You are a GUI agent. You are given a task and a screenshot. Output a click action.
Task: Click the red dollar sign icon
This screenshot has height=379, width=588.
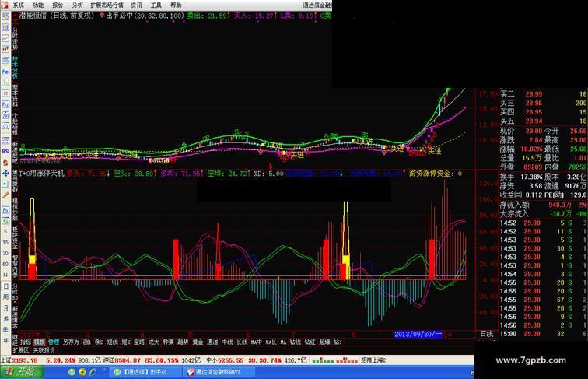point(5,162)
